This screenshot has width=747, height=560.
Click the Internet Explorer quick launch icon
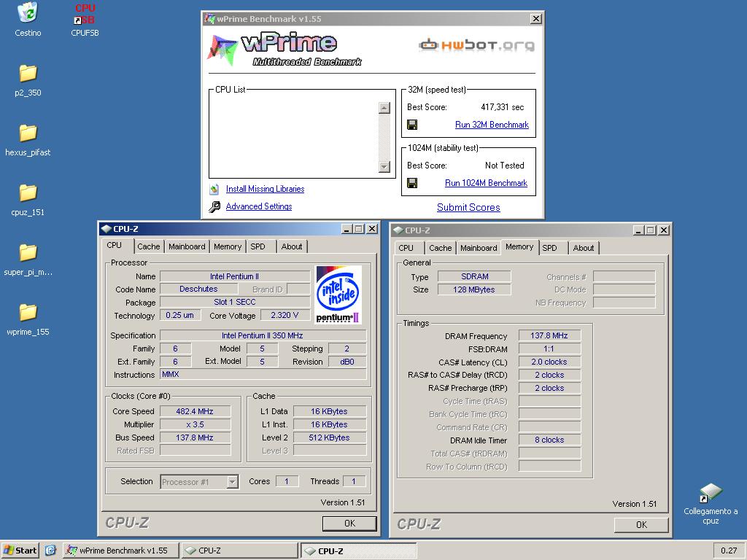[50, 551]
